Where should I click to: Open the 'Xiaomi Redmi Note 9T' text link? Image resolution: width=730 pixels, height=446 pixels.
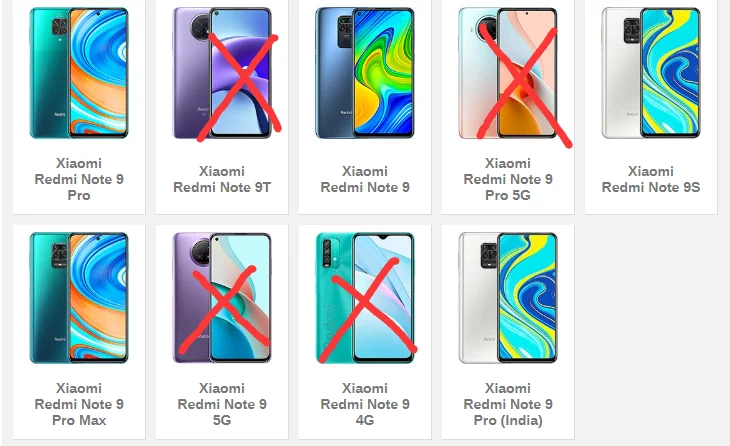(222, 179)
